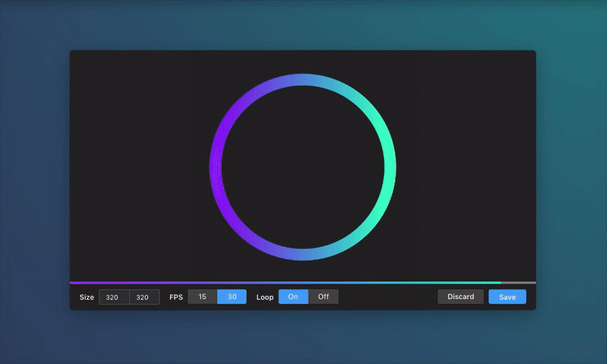Click the FPS label
Viewport: 607px width, 364px height.
pos(176,297)
